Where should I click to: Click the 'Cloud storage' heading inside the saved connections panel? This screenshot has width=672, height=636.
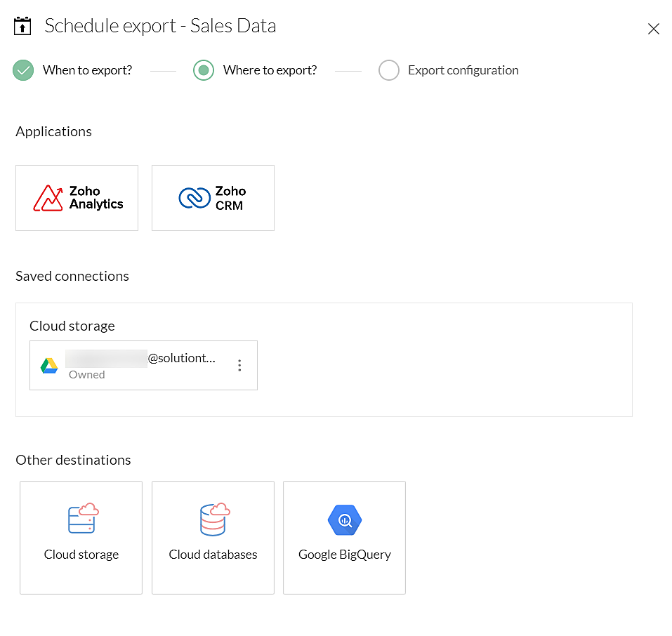click(72, 326)
